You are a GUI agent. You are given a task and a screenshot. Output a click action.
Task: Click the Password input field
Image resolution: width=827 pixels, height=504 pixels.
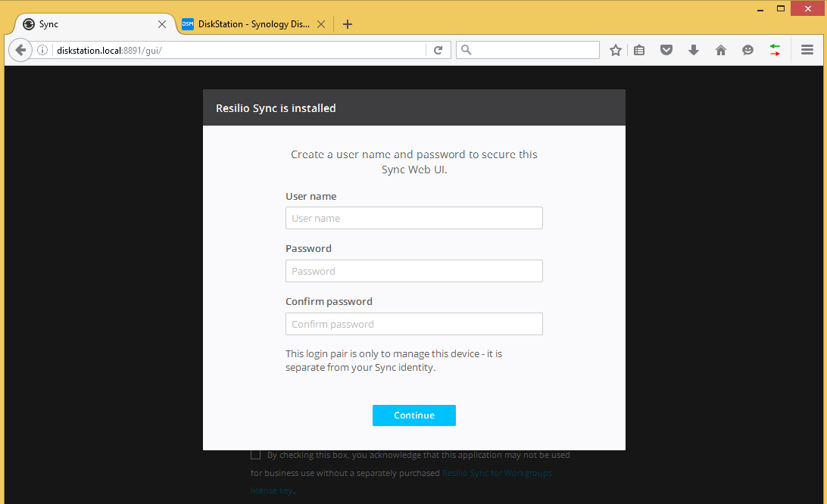[x=414, y=271]
